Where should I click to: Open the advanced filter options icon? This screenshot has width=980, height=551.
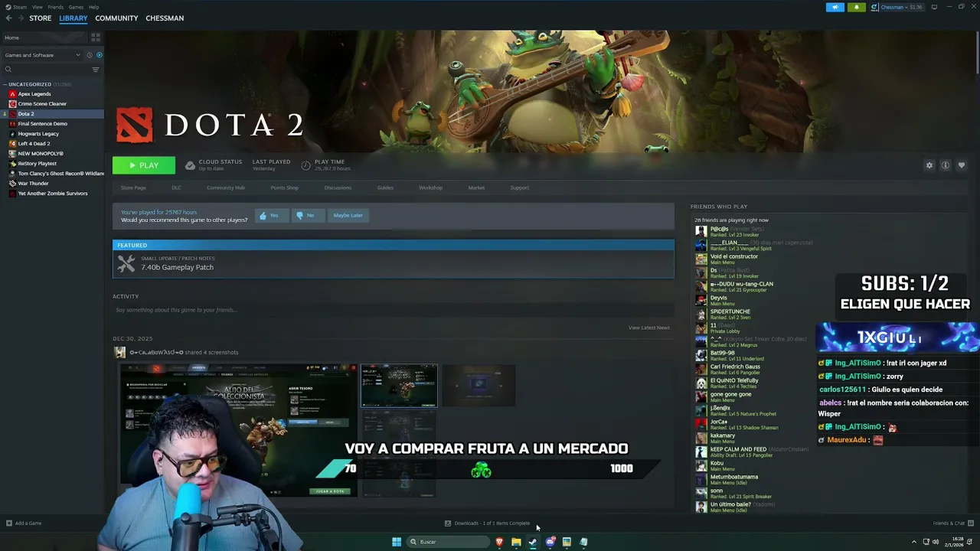click(x=96, y=70)
